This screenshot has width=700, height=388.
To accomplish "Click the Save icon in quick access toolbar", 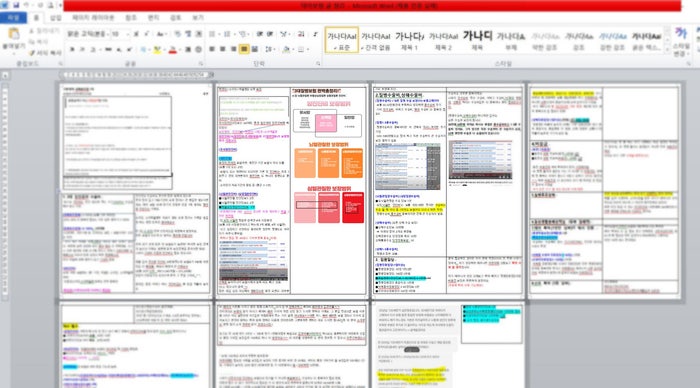I will click(x=16, y=5).
